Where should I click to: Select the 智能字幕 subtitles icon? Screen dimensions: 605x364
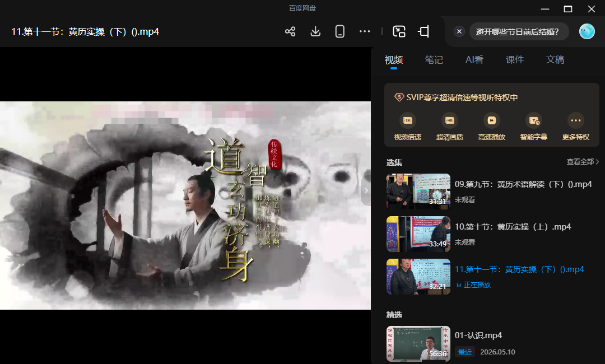tap(534, 120)
